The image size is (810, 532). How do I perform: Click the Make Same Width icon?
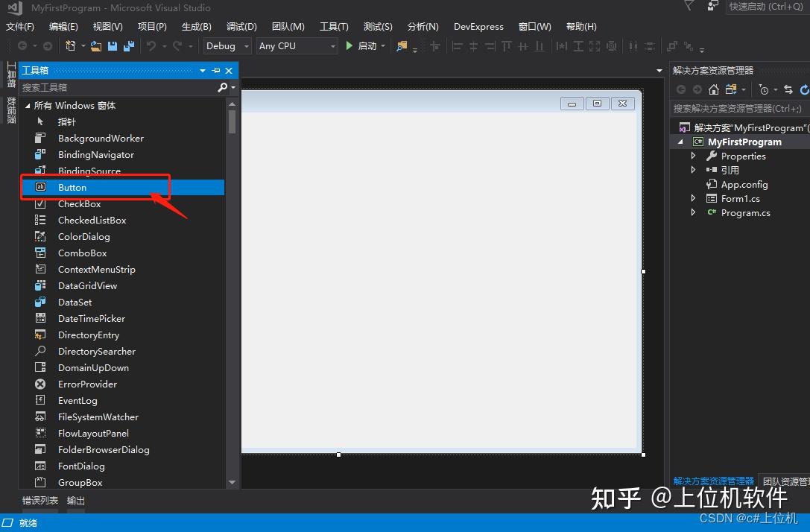562,46
